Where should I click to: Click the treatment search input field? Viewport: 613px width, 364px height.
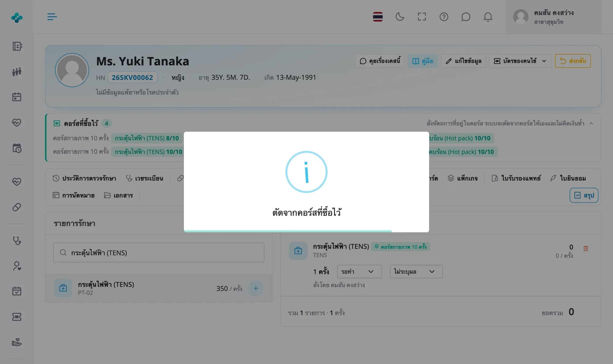point(159,252)
